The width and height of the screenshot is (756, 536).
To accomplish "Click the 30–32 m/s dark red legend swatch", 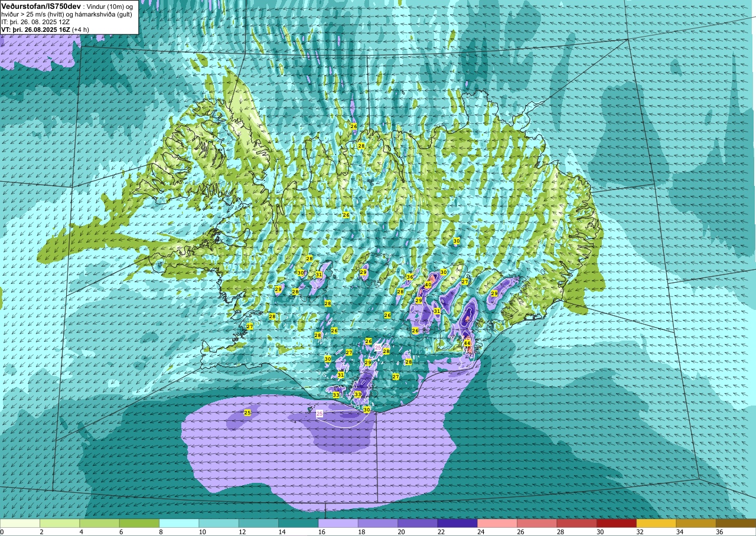I will pos(617,523).
